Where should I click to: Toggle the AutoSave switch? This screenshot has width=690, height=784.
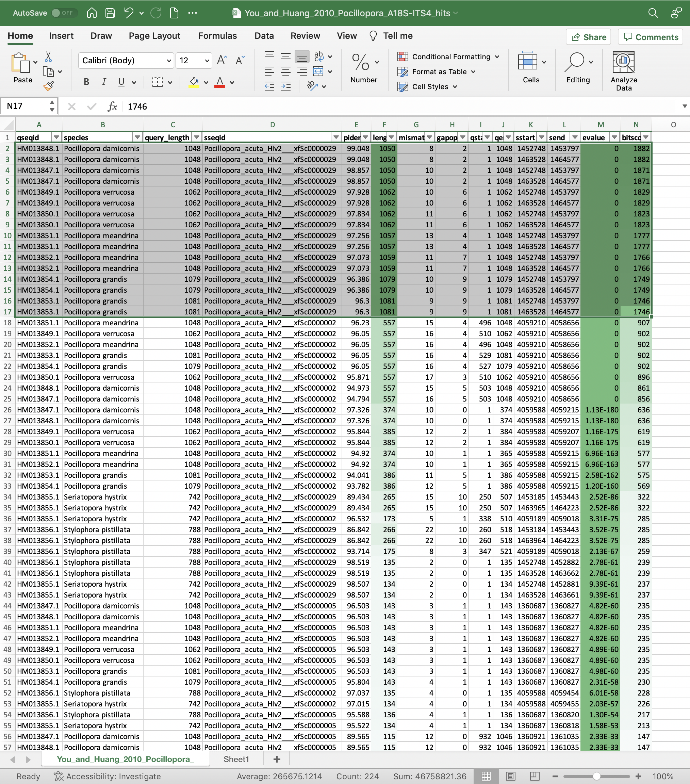point(64,13)
